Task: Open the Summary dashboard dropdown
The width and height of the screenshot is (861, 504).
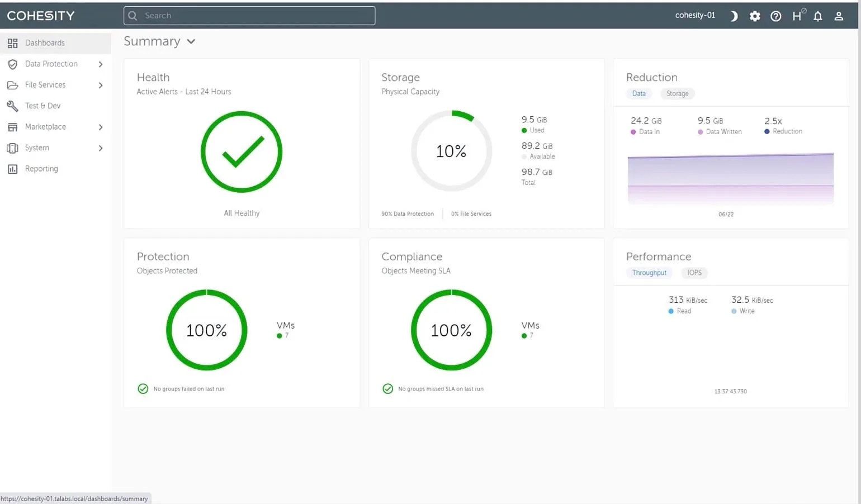Action: pos(159,41)
